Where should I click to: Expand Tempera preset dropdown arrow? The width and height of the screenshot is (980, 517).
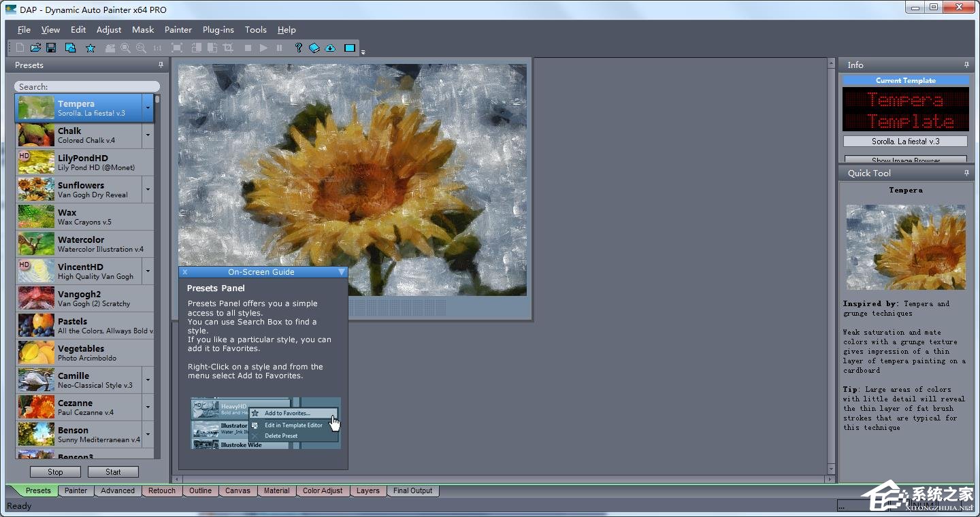point(148,108)
